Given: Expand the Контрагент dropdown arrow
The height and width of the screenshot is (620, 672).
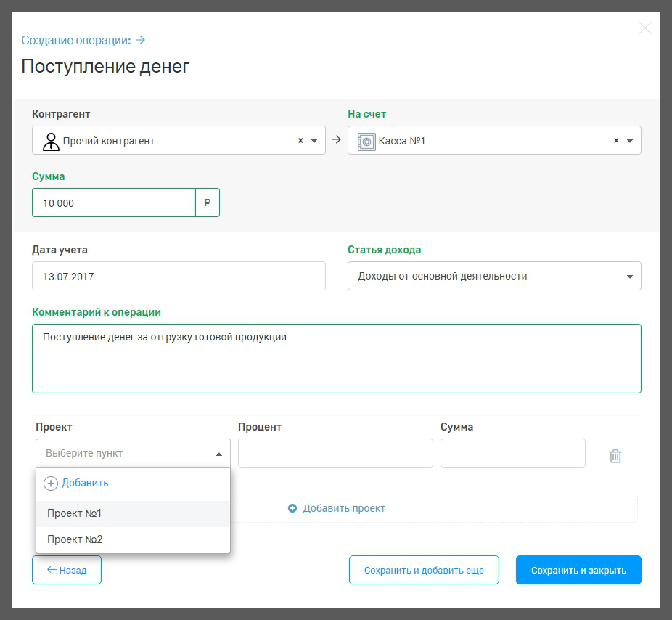Looking at the screenshot, I should coord(314,141).
